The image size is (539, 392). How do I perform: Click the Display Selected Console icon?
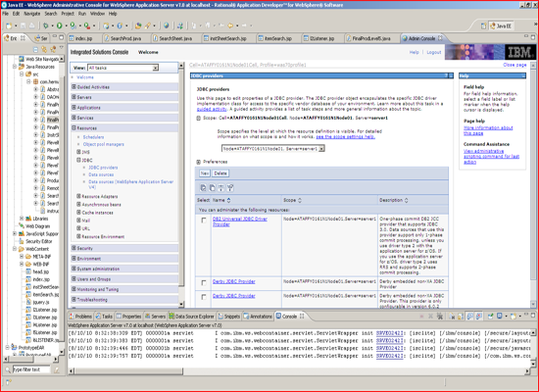click(x=500, y=317)
